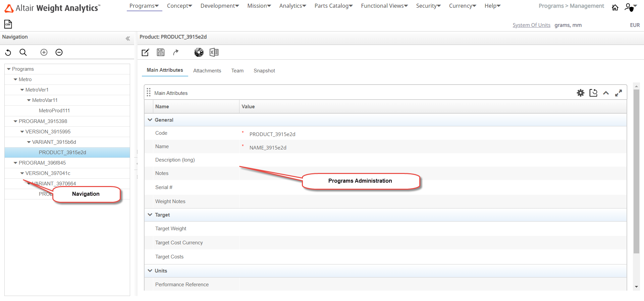Click the edit product pencil icon

(x=145, y=52)
